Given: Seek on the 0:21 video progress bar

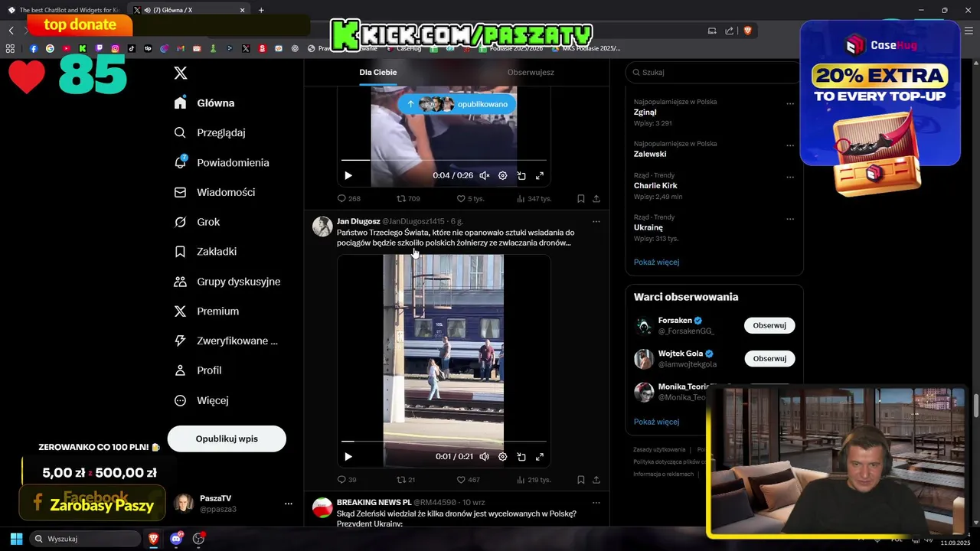Looking at the screenshot, I should [x=444, y=441].
